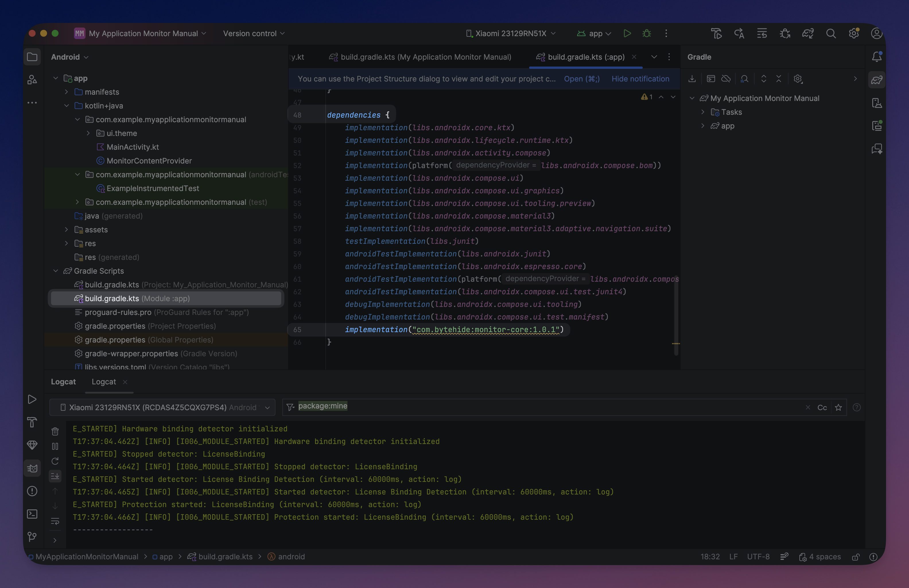Open Search Everywhere with the magnifier icon
This screenshot has height=588, width=909.
831,34
